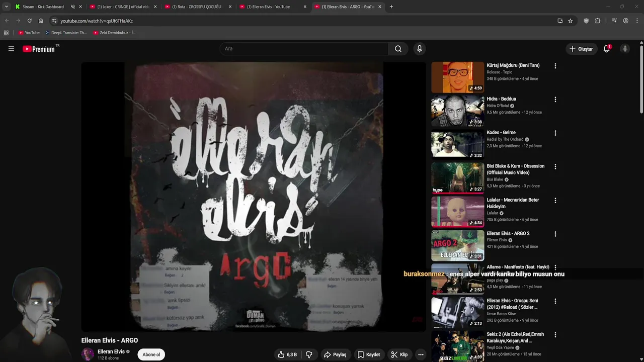Open the apps grid in bookmarks bar
This screenshot has width=644, height=362.
point(6,33)
